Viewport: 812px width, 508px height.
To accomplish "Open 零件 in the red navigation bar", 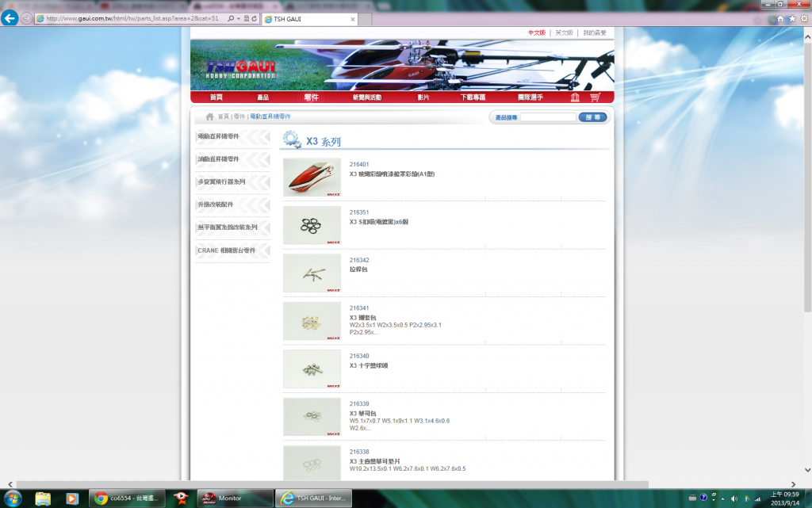I will [x=311, y=97].
